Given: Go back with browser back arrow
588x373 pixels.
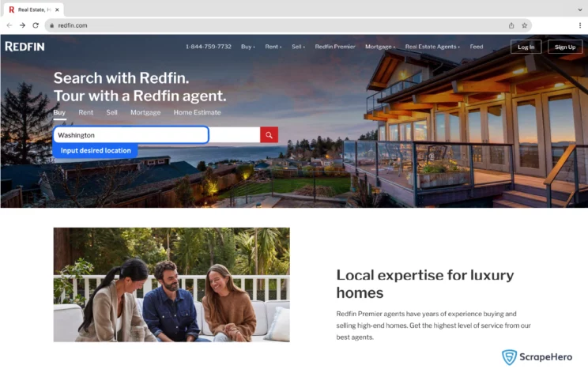Looking at the screenshot, I should point(9,25).
